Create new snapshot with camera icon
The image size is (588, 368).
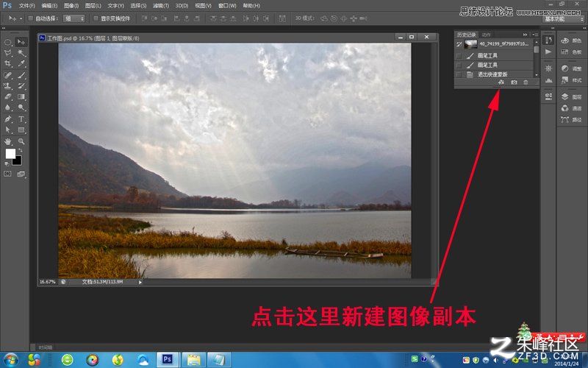tap(514, 82)
